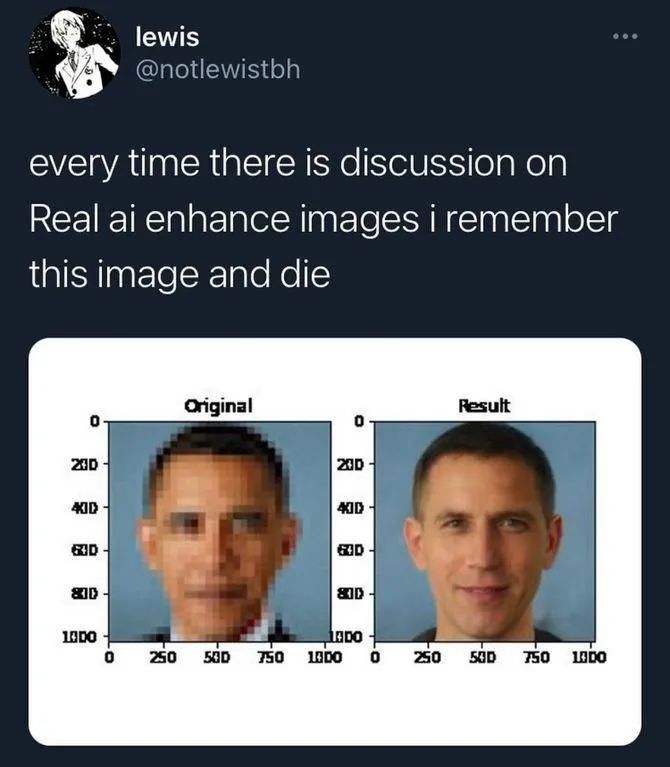Click the upscaled Result face image

click(x=485, y=531)
